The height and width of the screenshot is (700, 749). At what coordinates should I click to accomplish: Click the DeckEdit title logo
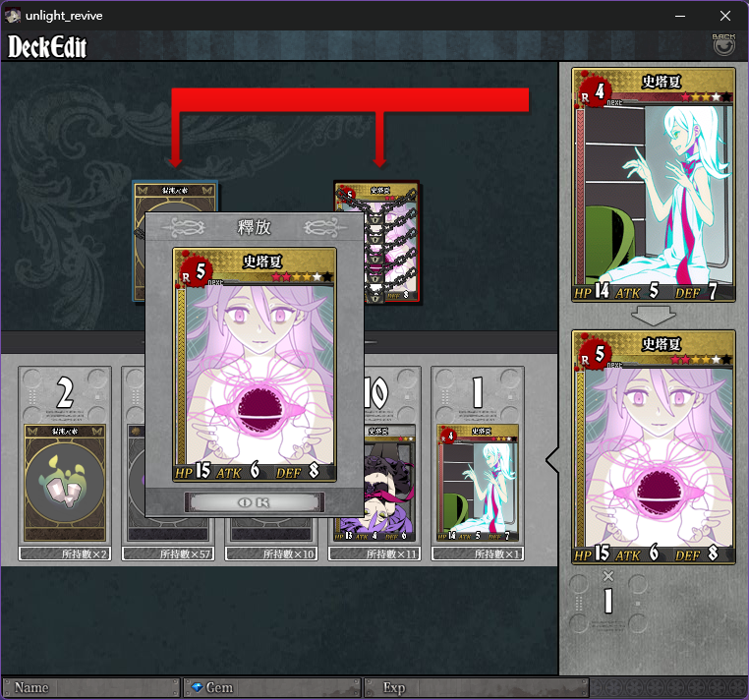tap(47, 47)
